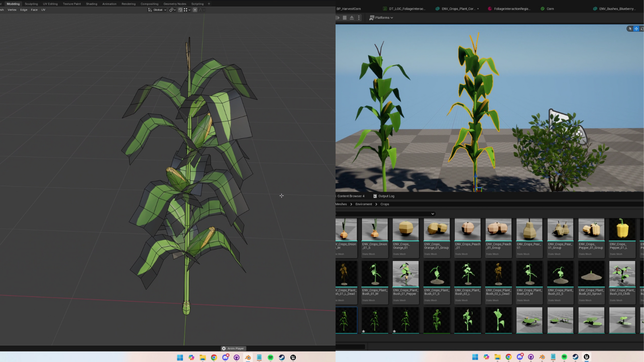The image size is (644, 362).
Task: Open the Vertex menu in Blender
Action: pos(12,10)
